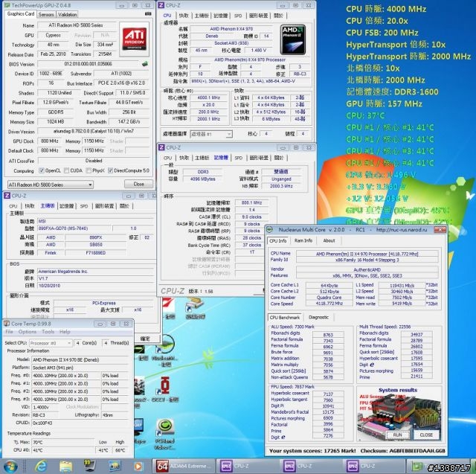Open the Help menu in Core Temp
This screenshot has width=476, height=474.
pyautogui.click(x=65, y=332)
